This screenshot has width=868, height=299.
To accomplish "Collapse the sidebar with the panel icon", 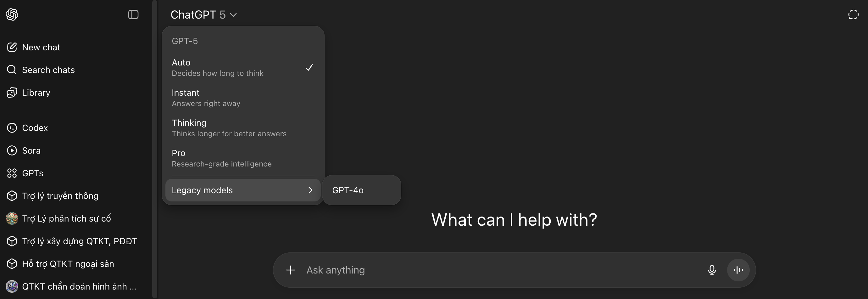I will pos(133,14).
